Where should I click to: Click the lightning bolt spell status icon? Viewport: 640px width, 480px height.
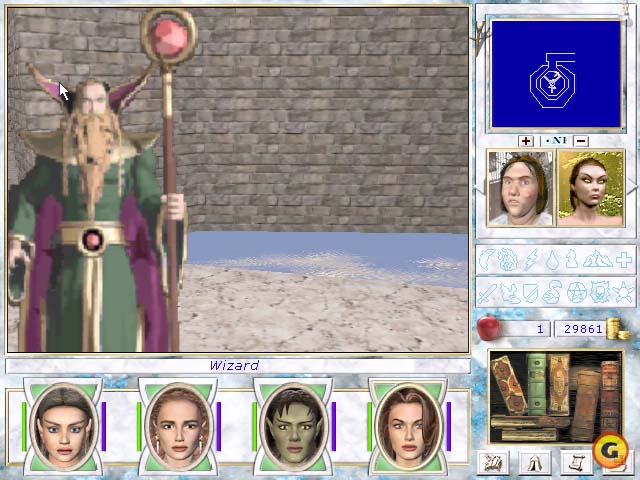tap(531, 259)
